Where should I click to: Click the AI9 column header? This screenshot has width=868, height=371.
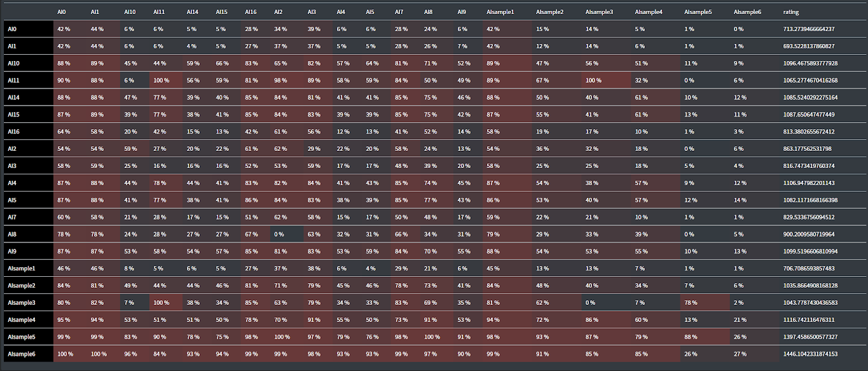click(x=462, y=12)
